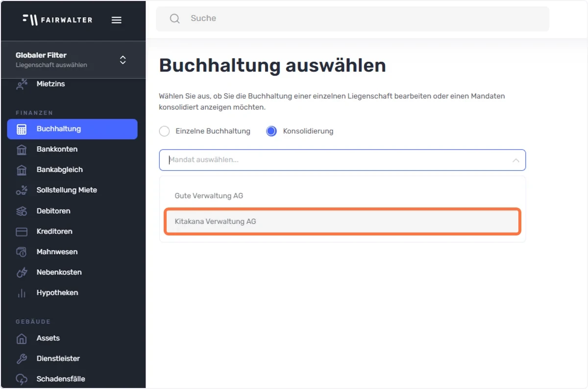Open Hypotheken menu item

(73, 293)
